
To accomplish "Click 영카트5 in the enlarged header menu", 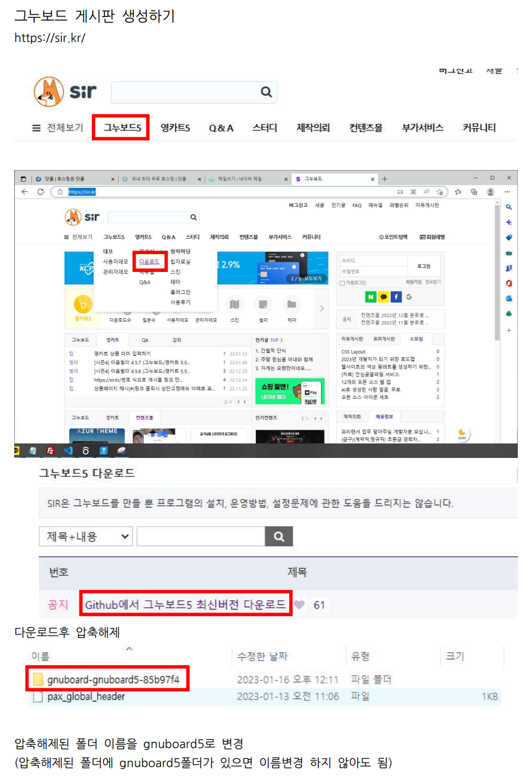I will [175, 128].
